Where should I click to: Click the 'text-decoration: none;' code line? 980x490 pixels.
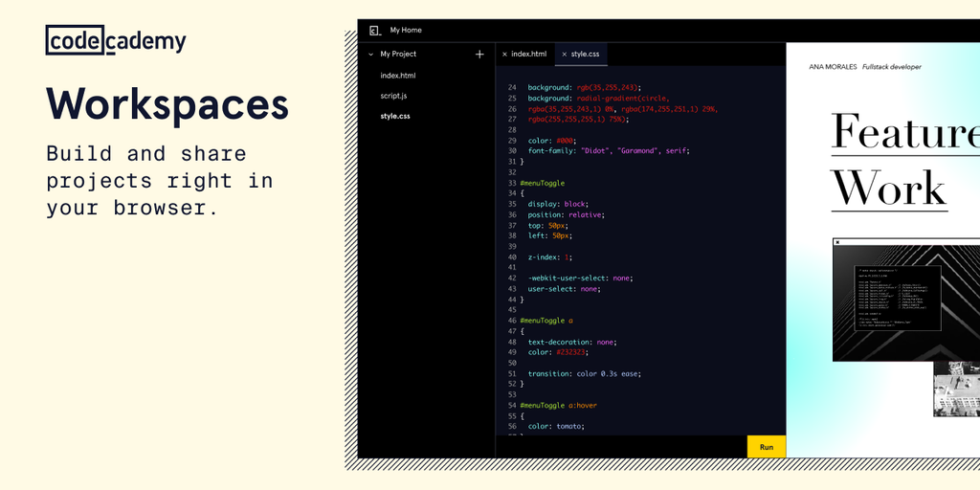click(x=572, y=342)
